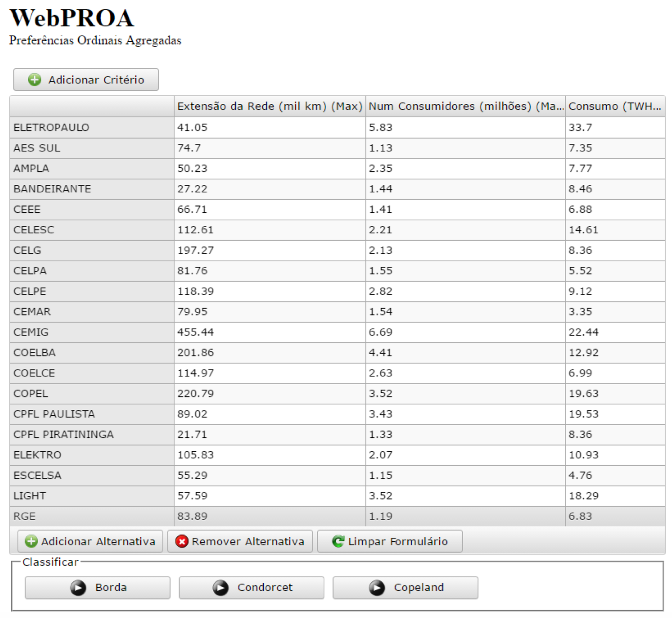The height and width of the screenshot is (618, 672).
Task: Select the Num Consumidores column header
Action: 466,106
